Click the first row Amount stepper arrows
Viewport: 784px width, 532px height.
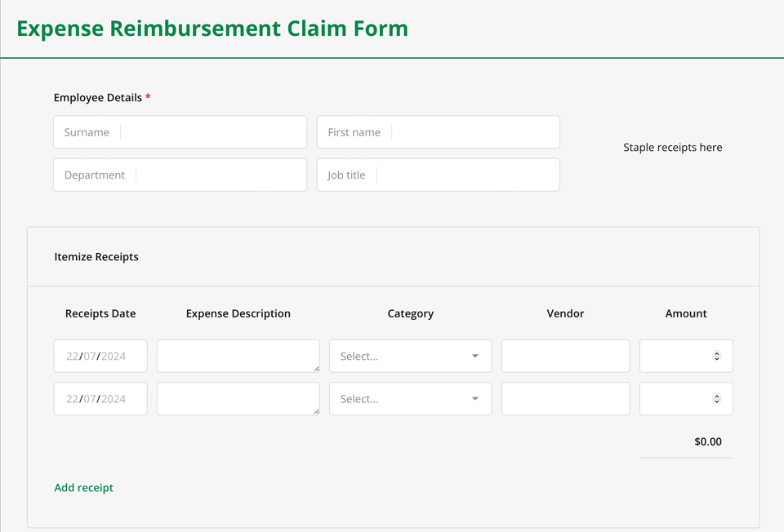click(717, 357)
